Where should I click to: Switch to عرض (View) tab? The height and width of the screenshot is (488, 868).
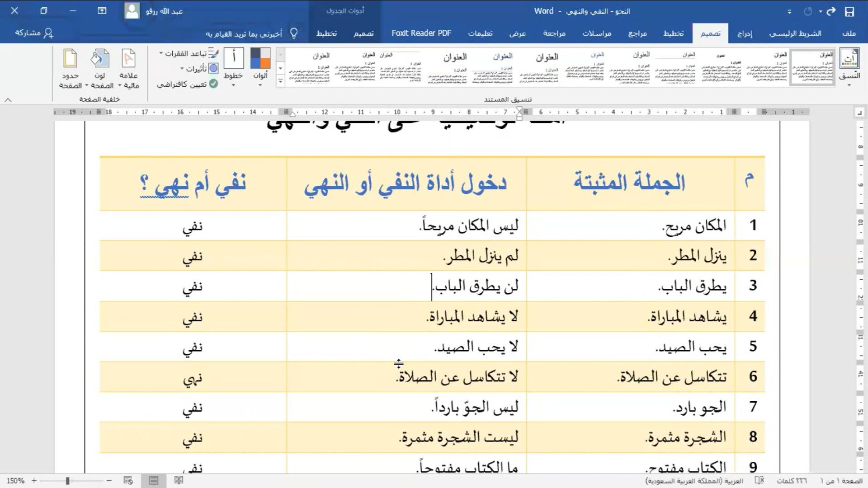518,33
